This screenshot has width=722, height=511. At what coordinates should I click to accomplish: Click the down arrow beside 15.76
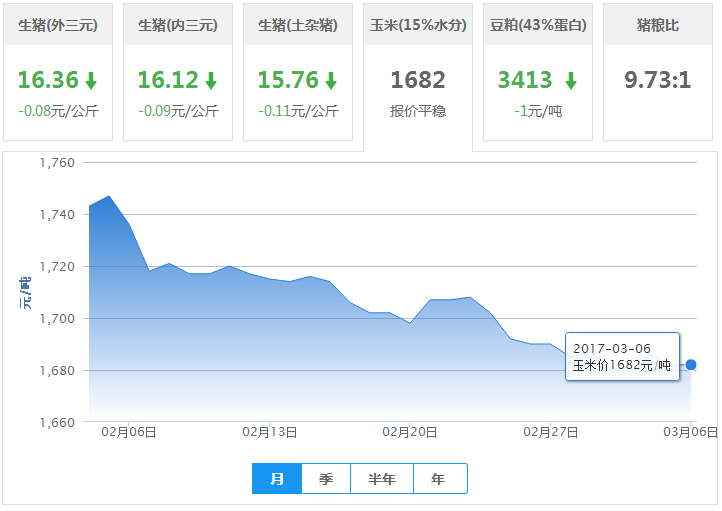[331, 81]
